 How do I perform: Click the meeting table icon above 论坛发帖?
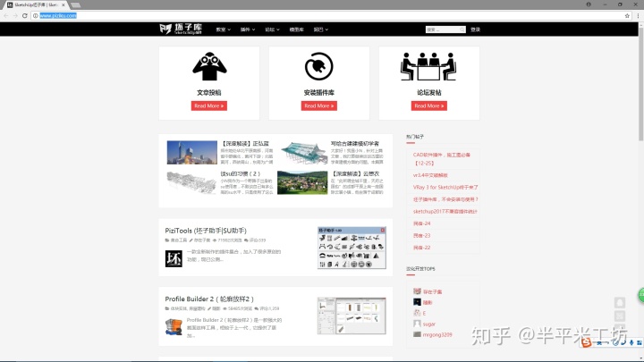click(x=428, y=66)
